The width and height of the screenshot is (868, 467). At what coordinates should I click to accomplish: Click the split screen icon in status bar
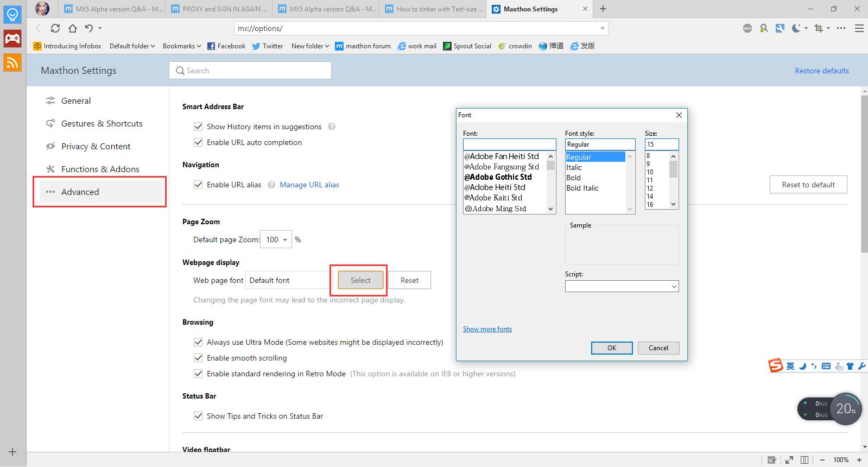(x=804, y=460)
